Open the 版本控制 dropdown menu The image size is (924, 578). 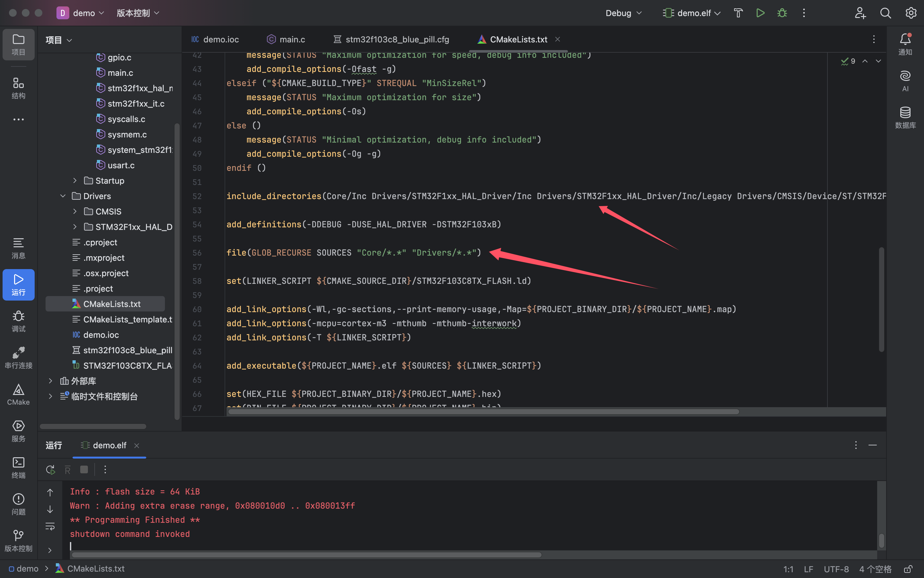pos(138,13)
